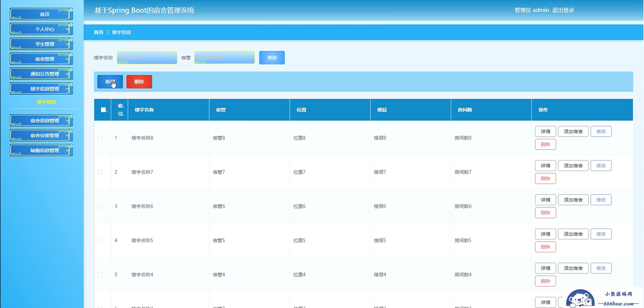Image resolution: width=644 pixels, height=308 pixels.
Task: Open the 宿管 dropdown selector
Action: tap(225, 58)
